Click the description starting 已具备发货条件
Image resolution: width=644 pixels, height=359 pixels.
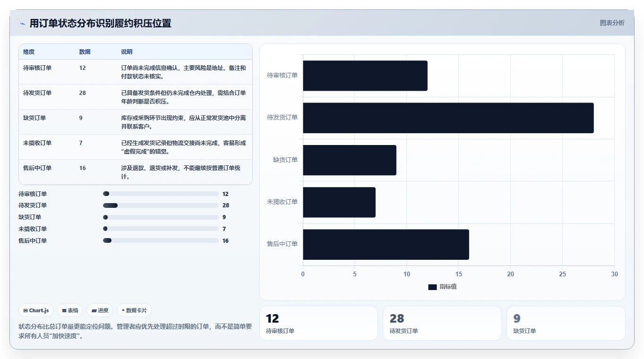coord(183,97)
